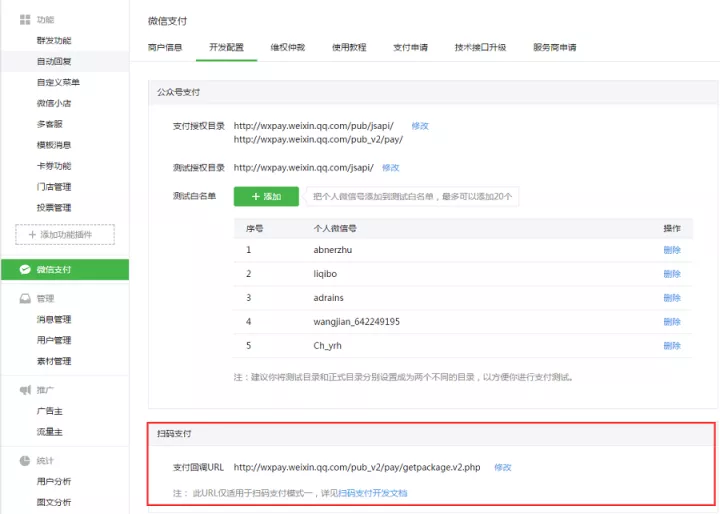Click the 推广 megaphone icon in sidebar
This screenshot has width=720, height=514.
pyautogui.click(x=25, y=390)
